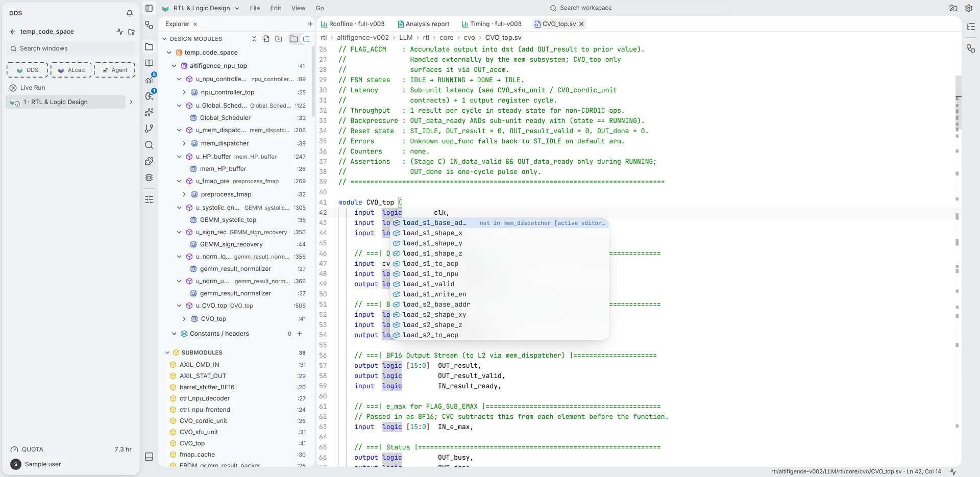Switch to Timing · full-v003 tab

[x=492, y=24]
